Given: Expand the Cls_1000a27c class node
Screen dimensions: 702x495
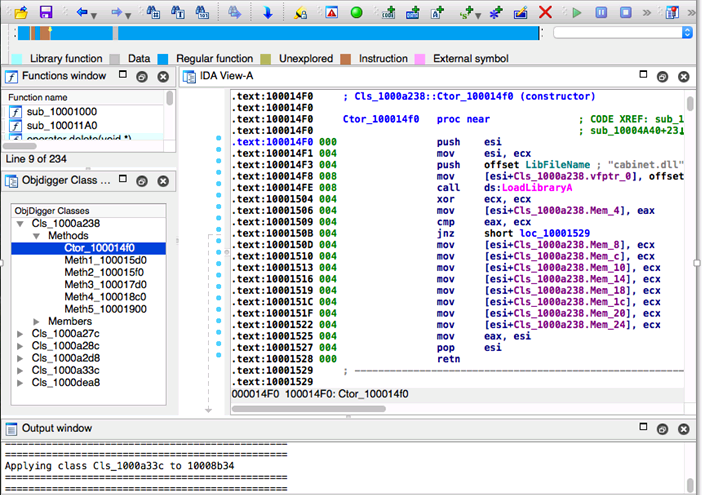Looking at the screenshot, I should pyautogui.click(x=20, y=333).
